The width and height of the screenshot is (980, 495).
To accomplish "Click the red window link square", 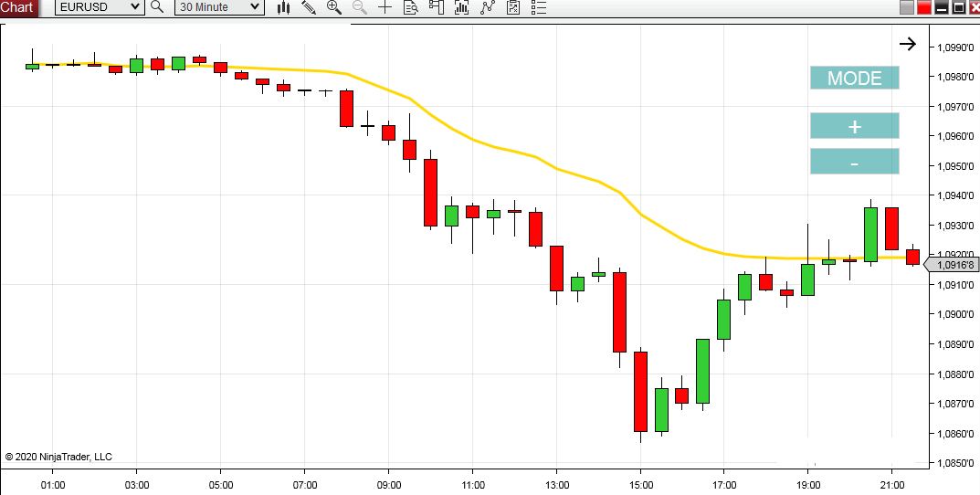I will click(x=924, y=7).
